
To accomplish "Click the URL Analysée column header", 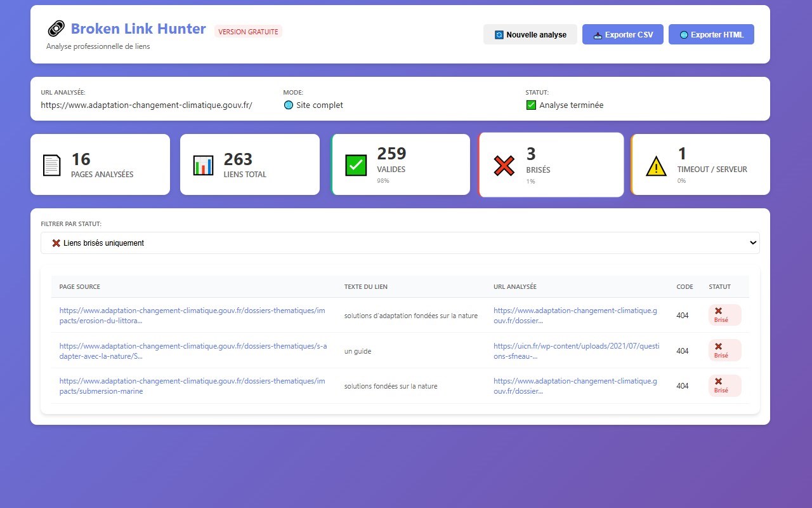I will coord(515,287).
